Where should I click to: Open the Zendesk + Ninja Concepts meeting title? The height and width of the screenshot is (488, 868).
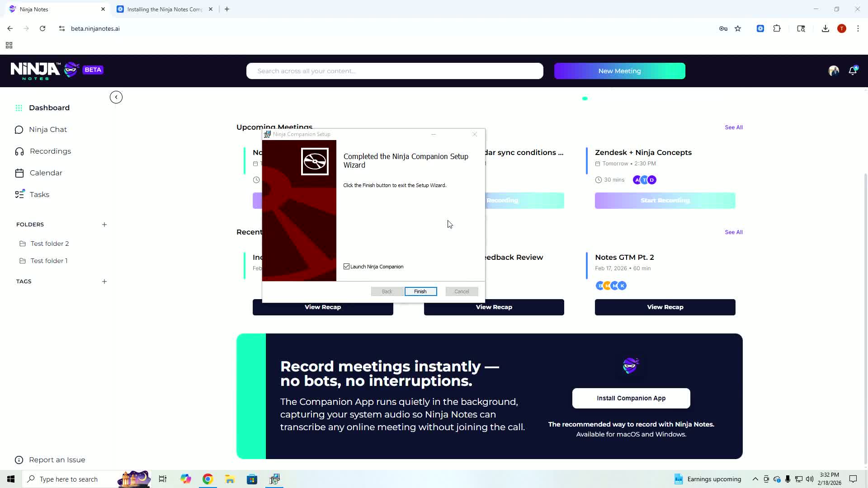(643, 153)
